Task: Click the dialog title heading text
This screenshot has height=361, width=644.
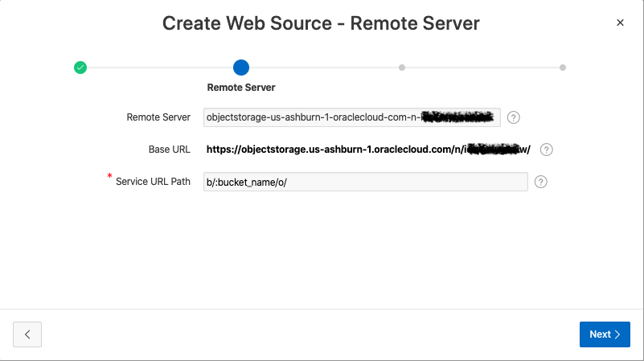Action: coord(321,23)
